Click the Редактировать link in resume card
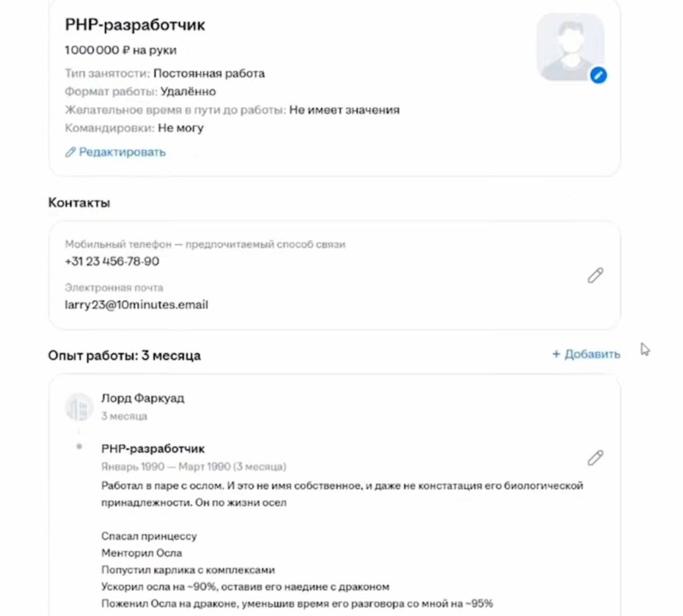The width and height of the screenshot is (683, 616). click(122, 152)
